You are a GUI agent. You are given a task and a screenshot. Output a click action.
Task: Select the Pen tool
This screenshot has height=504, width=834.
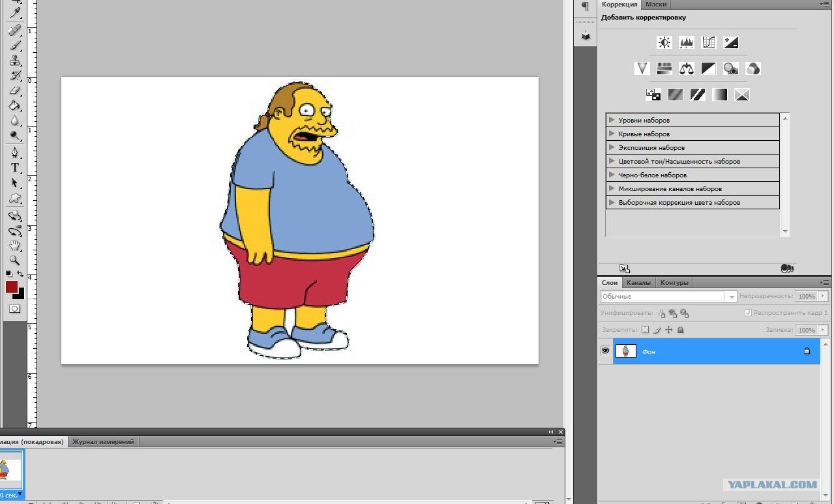(15, 153)
